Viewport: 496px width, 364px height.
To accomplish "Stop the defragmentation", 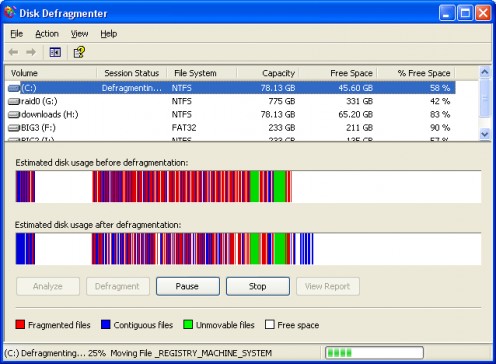I will tap(258, 286).
